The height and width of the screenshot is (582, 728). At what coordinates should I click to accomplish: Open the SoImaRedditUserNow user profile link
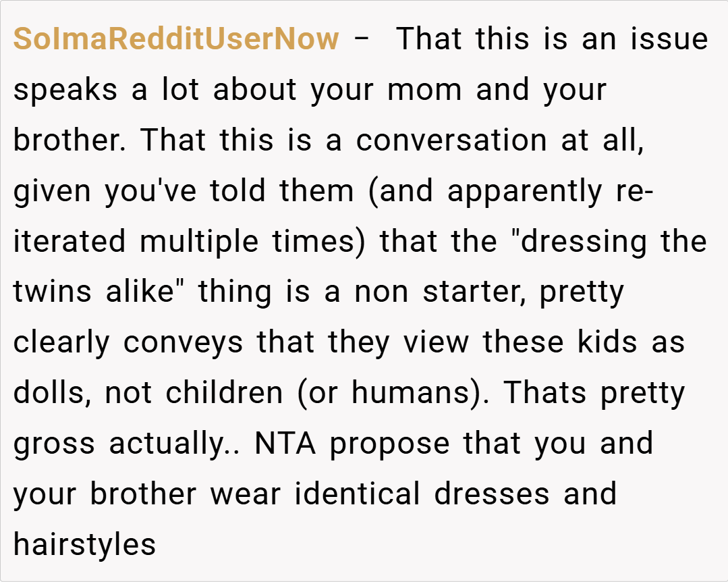pyautogui.click(x=175, y=39)
